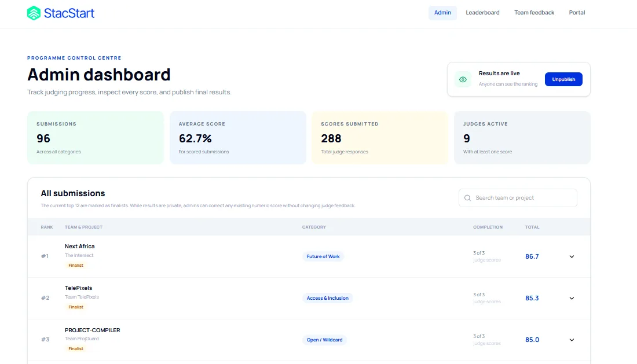This screenshot has height=364, width=637.
Task: Unpublish the live results
Action: tap(563, 79)
